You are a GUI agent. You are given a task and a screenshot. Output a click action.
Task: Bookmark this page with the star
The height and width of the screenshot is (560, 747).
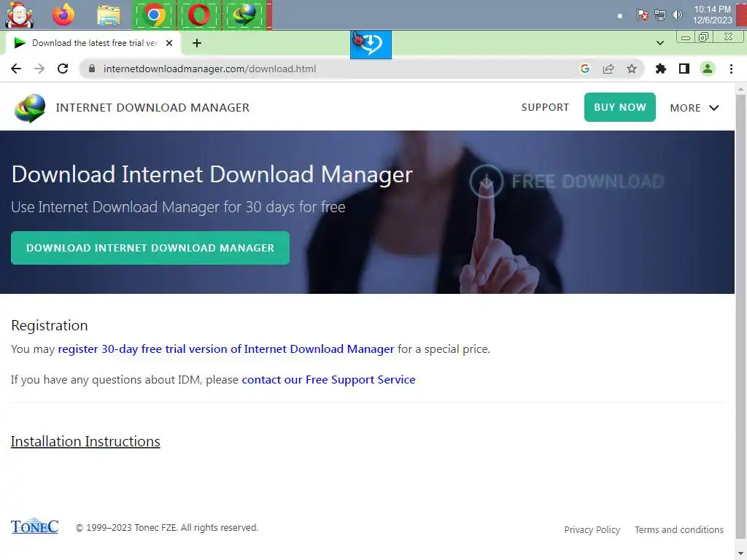click(631, 69)
